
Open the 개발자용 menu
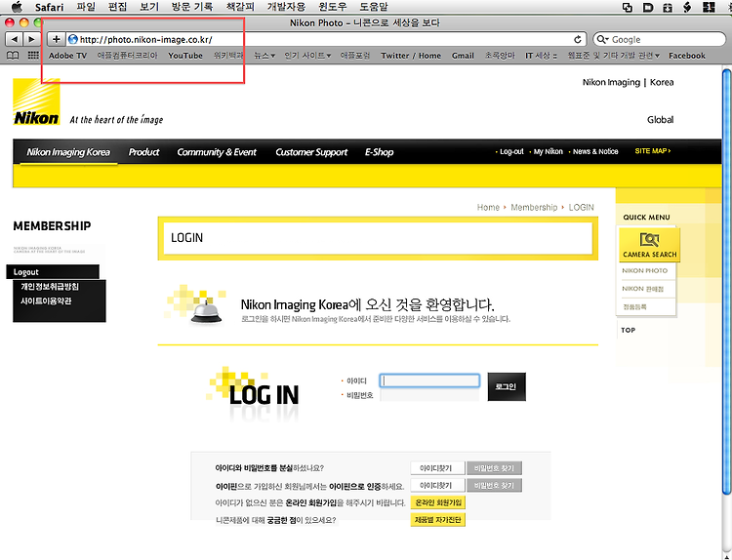pyautogui.click(x=286, y=7)
